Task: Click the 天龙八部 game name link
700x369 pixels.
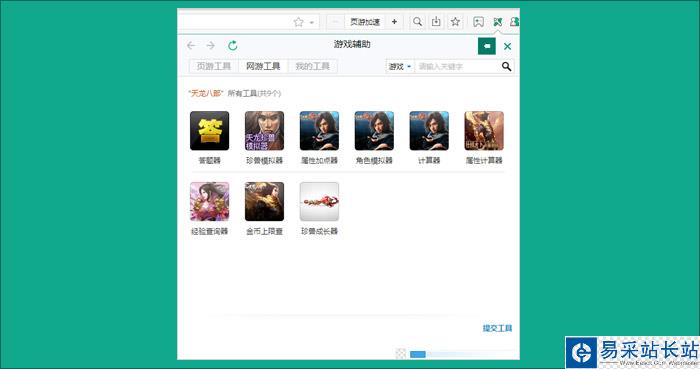Action: (206, 93)
